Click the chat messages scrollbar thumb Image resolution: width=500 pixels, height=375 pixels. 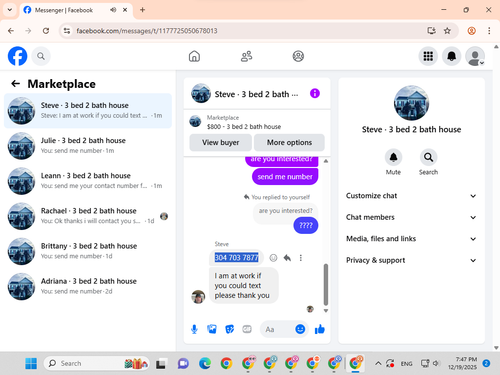pos(326,285)
